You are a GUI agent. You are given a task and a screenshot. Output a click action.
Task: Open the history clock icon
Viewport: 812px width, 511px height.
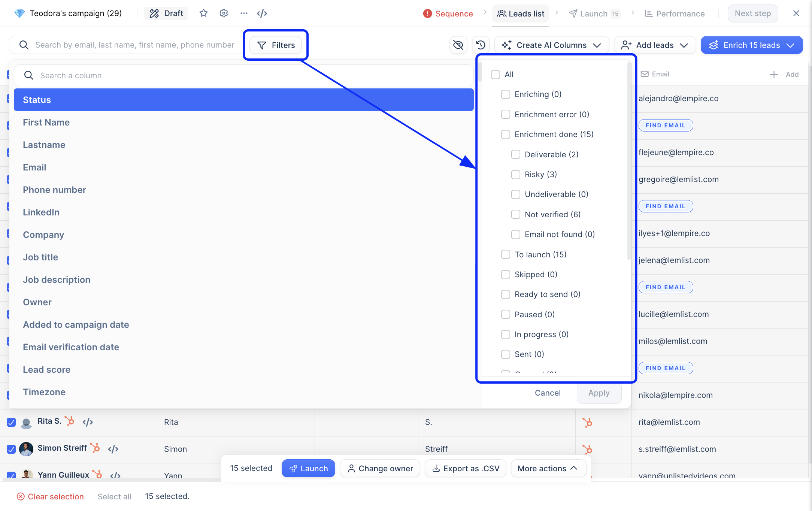point(481,45)
